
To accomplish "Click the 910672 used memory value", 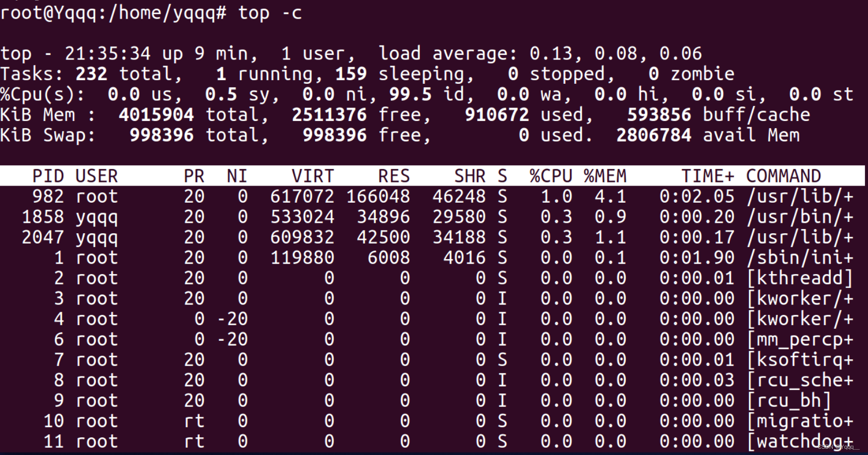I will coord(497,115).
